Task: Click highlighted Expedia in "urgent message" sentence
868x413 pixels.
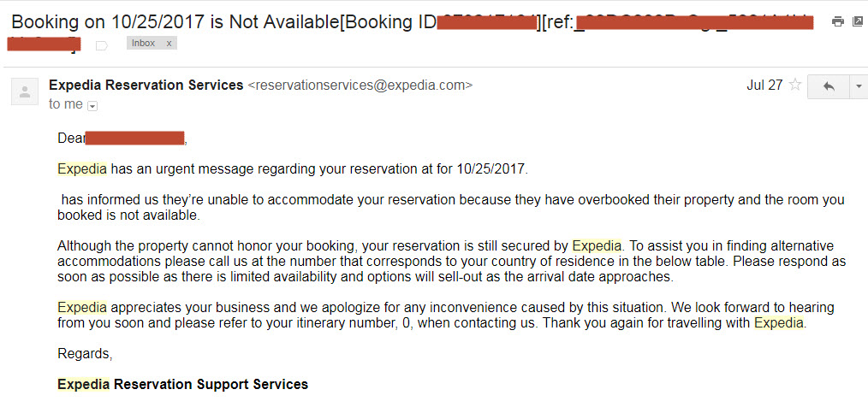Action: click(82, 168)
